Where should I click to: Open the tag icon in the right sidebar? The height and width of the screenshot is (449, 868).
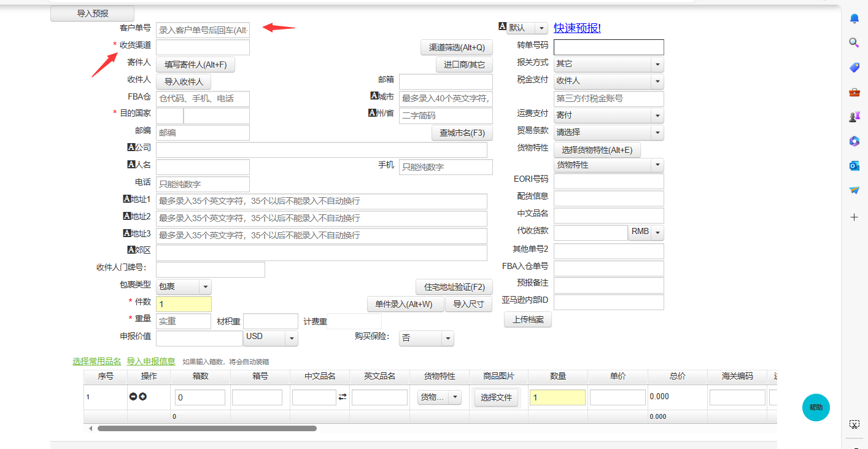click(x=854, y=68)
